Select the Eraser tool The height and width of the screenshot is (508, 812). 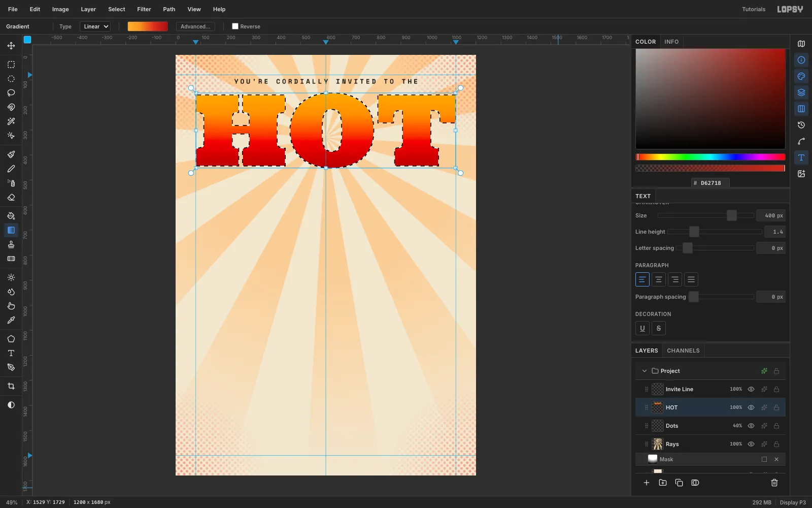point(11,197)
